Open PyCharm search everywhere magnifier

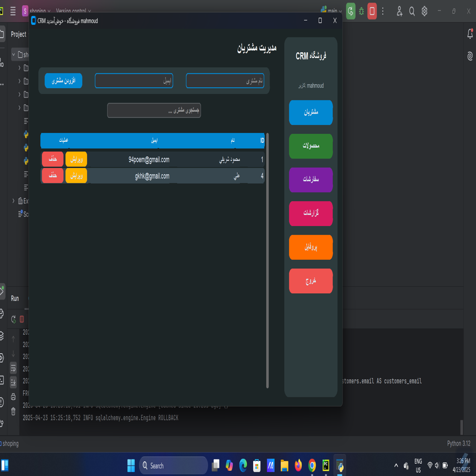pyautogui.click(x=412, y=11)
